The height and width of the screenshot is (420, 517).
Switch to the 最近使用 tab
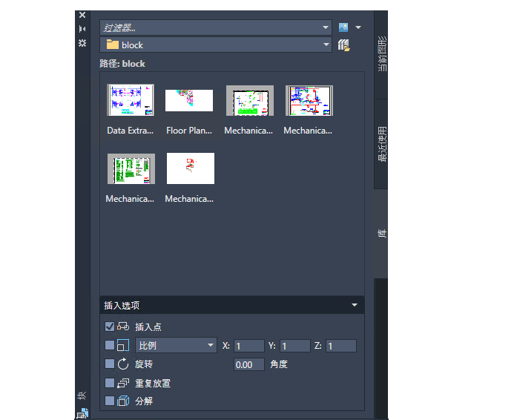(x=381, y=144)
